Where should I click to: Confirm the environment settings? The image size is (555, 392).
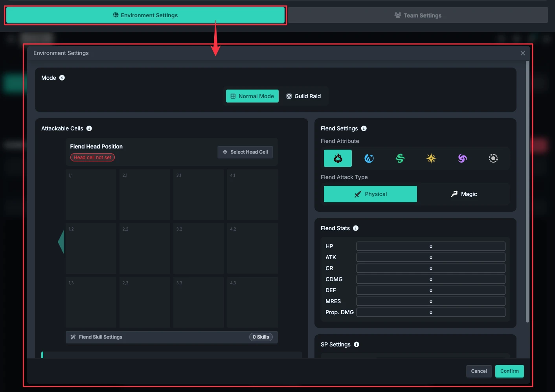coord(509,371)
